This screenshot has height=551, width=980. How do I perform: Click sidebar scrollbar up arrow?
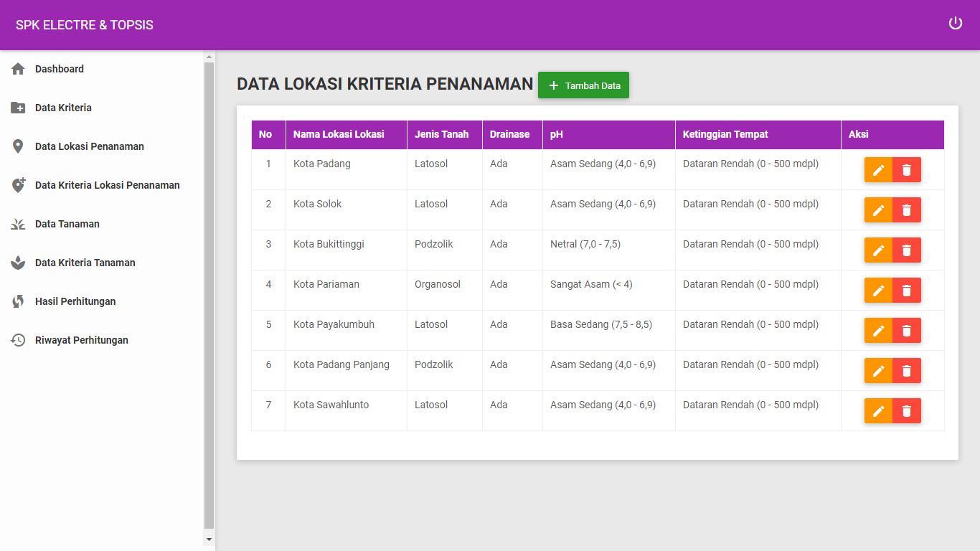tap(209, 56)
